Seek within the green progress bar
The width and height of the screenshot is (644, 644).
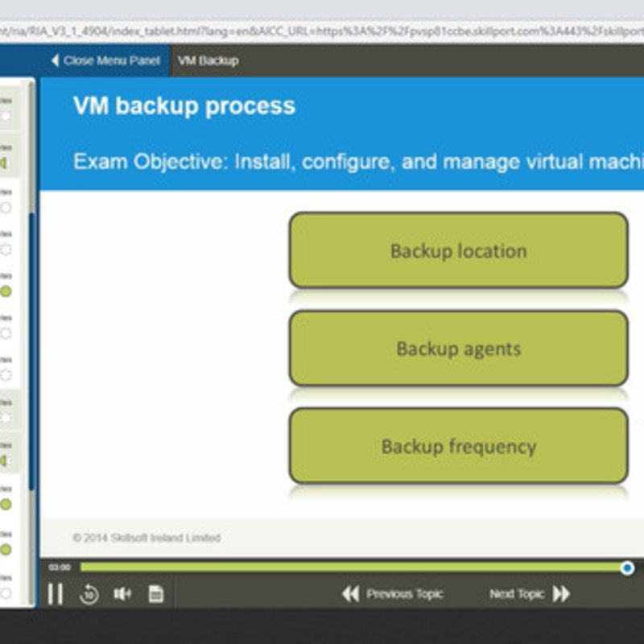pos(353,568)
